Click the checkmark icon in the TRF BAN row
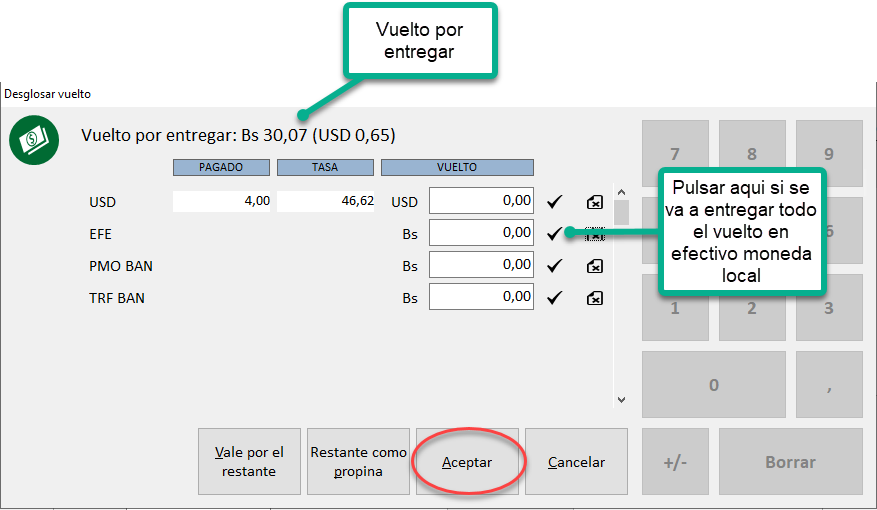The width and height of the screenshot is (877, 510). 555,298
